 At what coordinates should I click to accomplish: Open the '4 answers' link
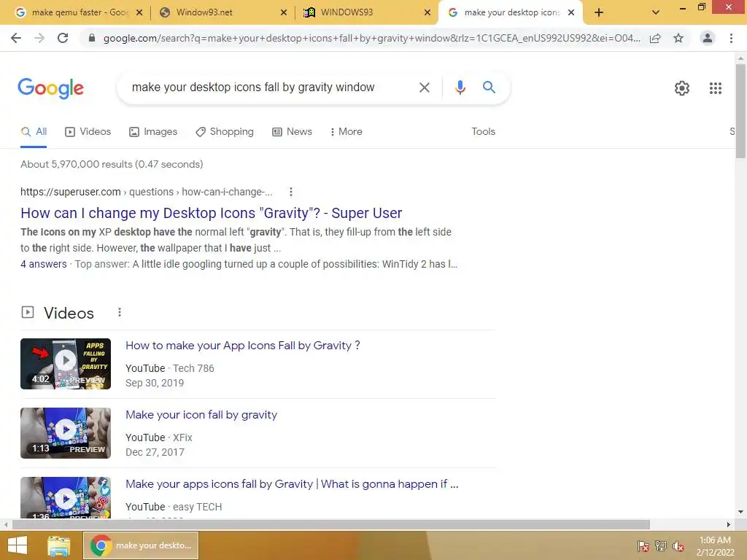pos(43,264)
